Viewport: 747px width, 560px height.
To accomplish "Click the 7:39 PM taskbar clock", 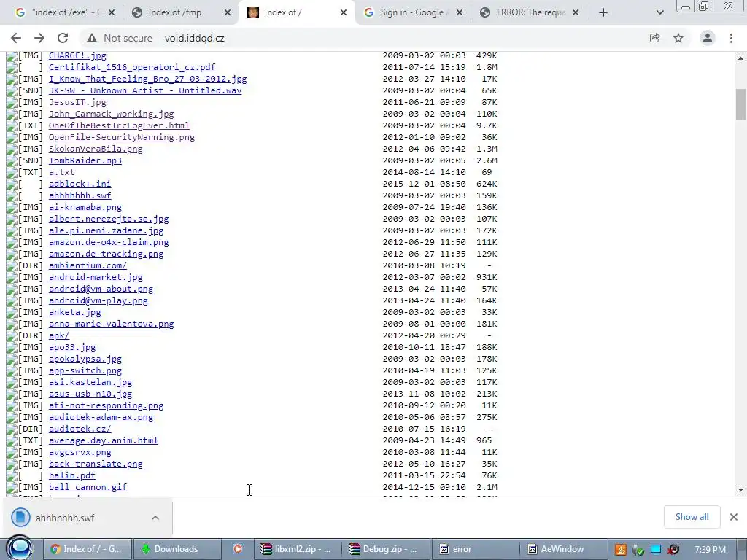I will click(x=710, y=550).
